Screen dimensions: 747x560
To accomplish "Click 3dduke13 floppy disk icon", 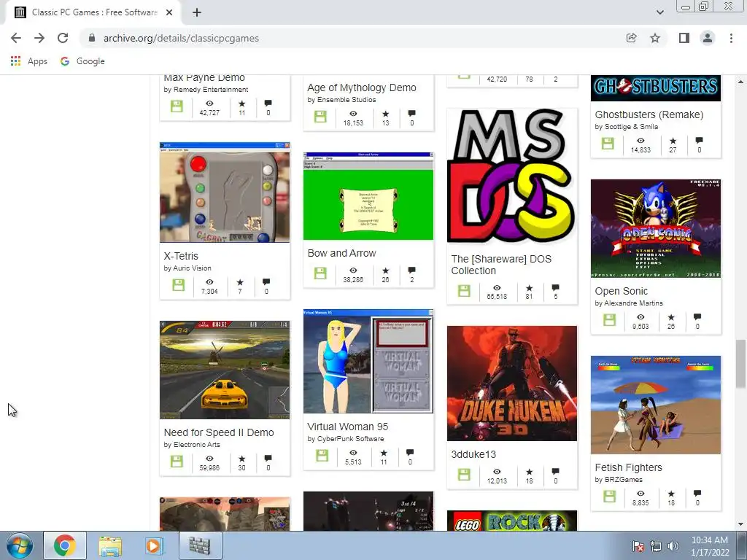I will [464, 474].
